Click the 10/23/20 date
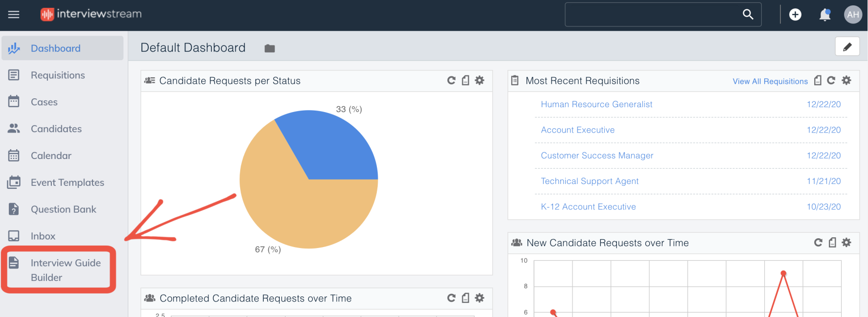This screenshot has height=317, width=868. (824, 206)
